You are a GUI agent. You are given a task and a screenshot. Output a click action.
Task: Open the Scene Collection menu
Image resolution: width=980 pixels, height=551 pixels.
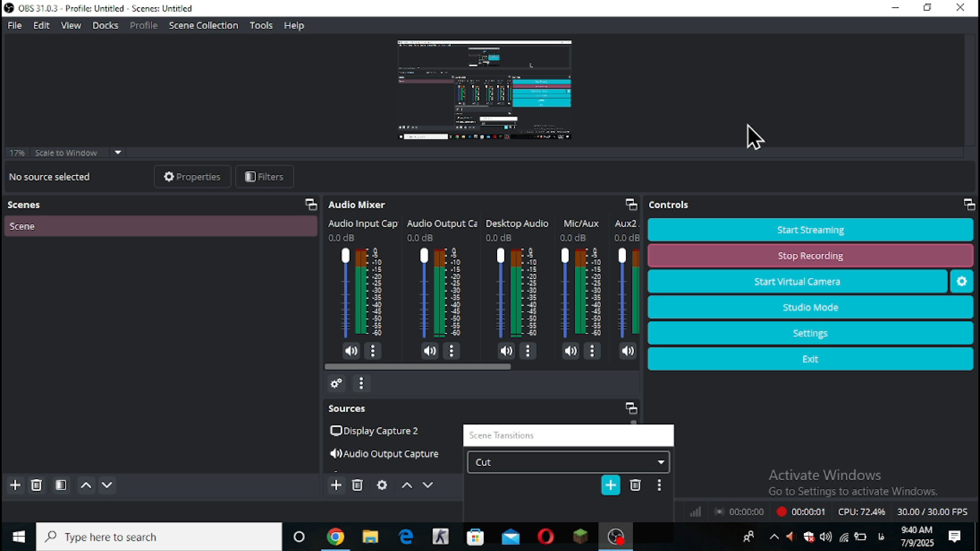[x=203, y=25]
